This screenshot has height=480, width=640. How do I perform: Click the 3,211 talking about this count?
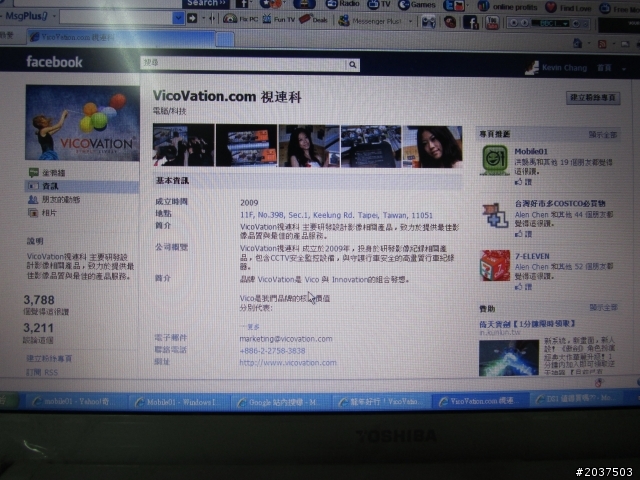pos(38,328)
